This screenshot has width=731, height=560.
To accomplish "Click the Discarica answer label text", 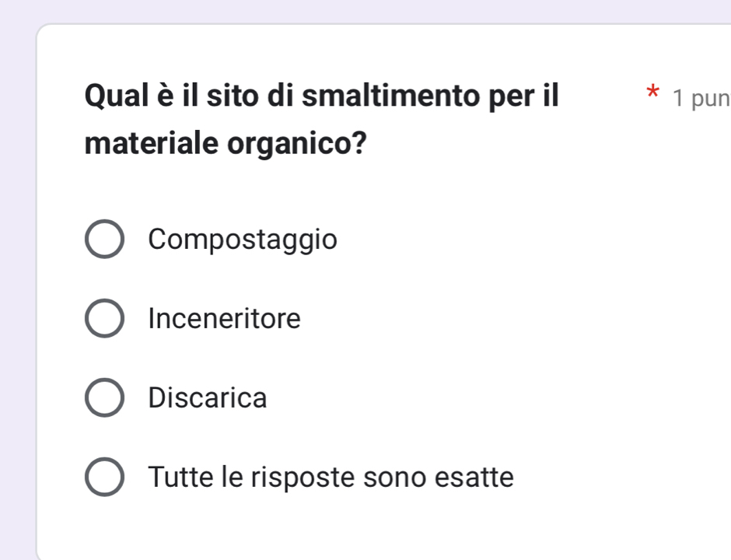I will tap(207, 398).
